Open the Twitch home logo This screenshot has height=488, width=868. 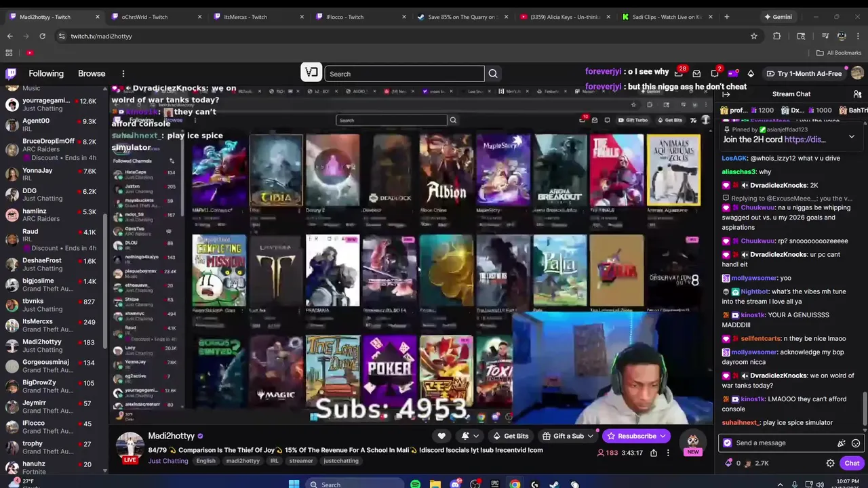11,73
